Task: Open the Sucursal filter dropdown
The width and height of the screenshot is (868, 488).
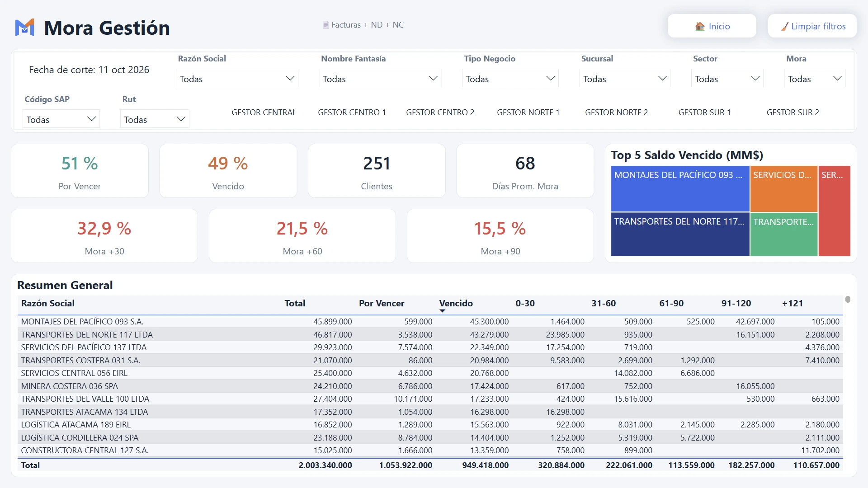Action: coord(624,79)
